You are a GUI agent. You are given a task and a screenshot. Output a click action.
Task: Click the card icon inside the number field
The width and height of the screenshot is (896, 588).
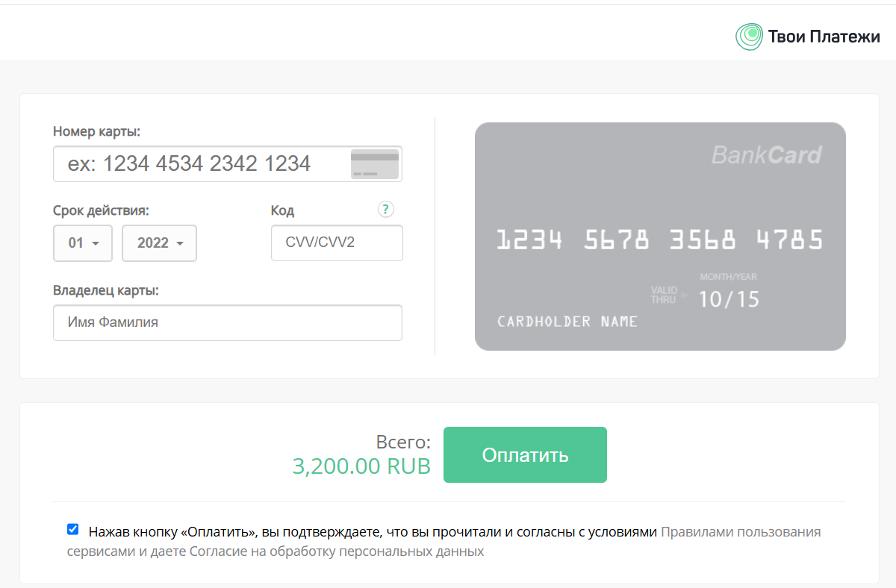(x=375, y=164)
